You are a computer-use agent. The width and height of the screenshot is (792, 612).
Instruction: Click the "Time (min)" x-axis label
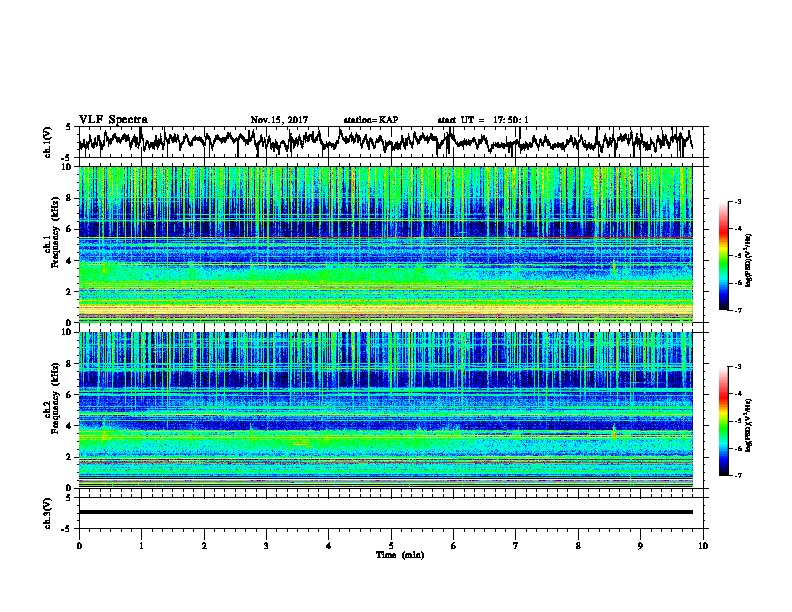click(400, 555)
